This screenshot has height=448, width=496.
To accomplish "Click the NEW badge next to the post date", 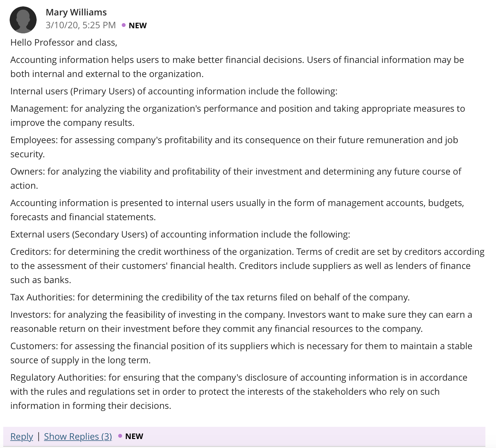I will (x=137, y=26).
